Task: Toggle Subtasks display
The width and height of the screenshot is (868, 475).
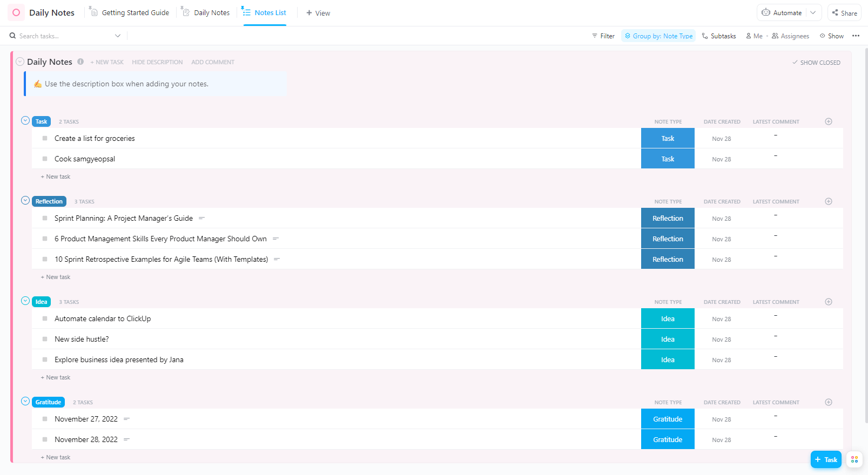Action: (719, 36)
